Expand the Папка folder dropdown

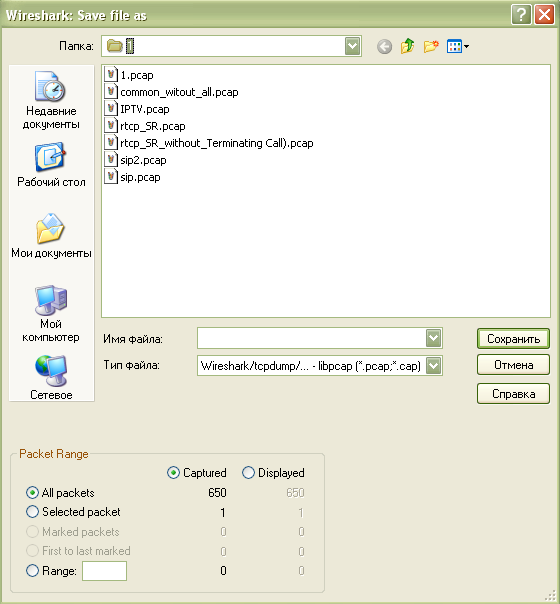(352, 46)
